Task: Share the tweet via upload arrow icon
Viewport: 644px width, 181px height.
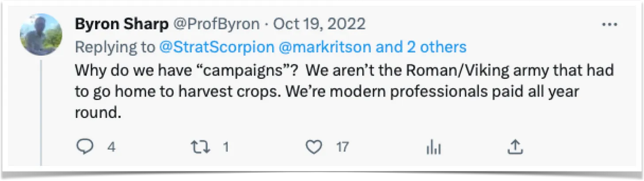Action: pyautogui.click(x=515, y=147)
